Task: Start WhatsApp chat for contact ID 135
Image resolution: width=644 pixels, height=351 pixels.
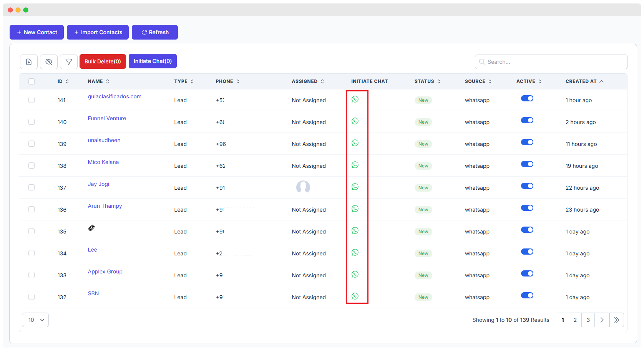Action: pos(355,230)
